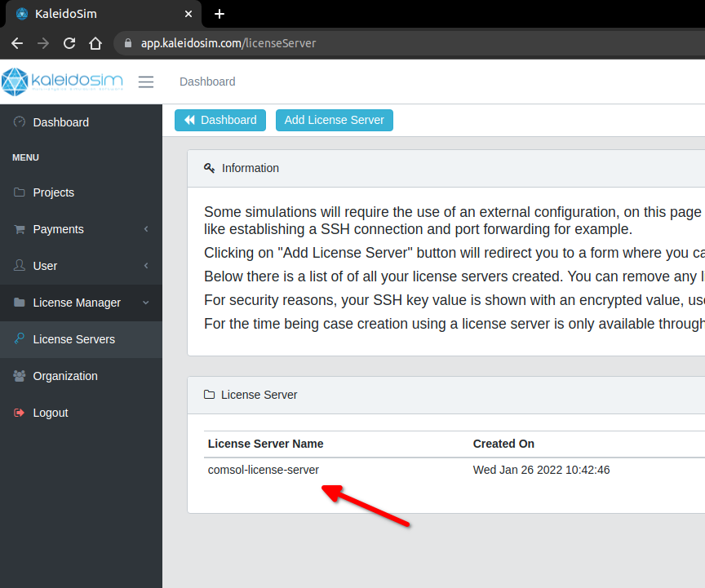
Task: Click the Information panel key icon
Action: pyautogui.click(x=209, y=168)
